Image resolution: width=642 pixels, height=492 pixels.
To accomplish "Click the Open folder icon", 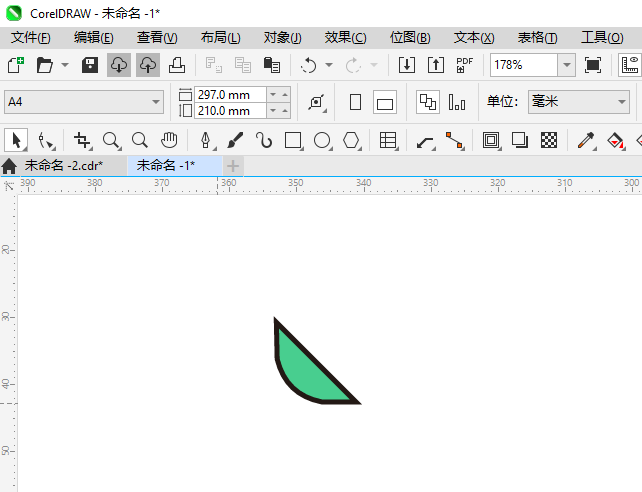I will tap(44, 65).
